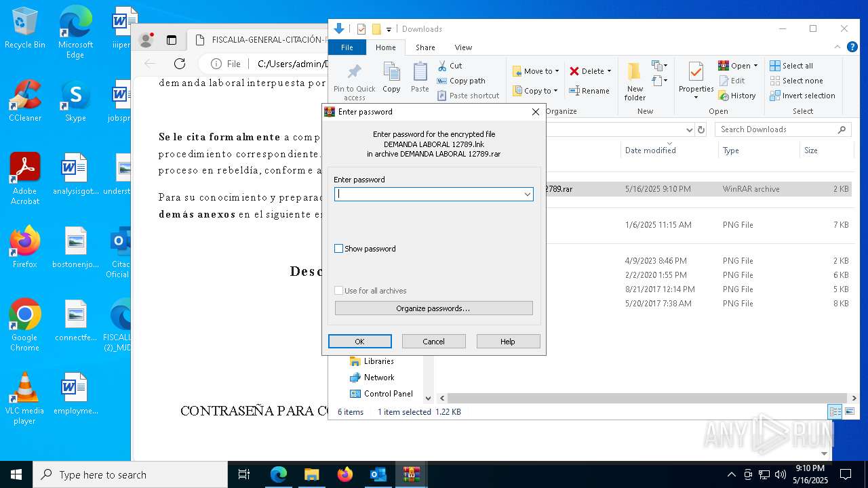Click quick access Properties toolbar icon

[x=361, y=29]
